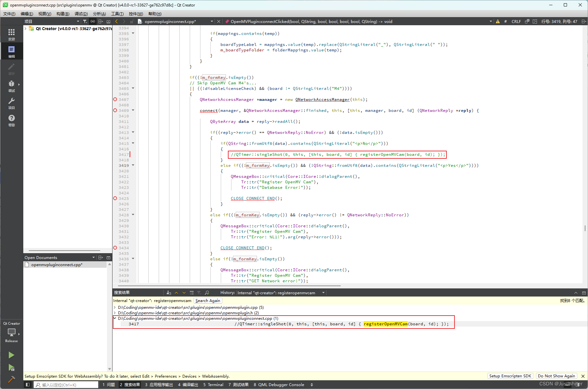Select the Start Debugging icon in sidebar
The image size is (588, 389).
(x=12, y=368)
